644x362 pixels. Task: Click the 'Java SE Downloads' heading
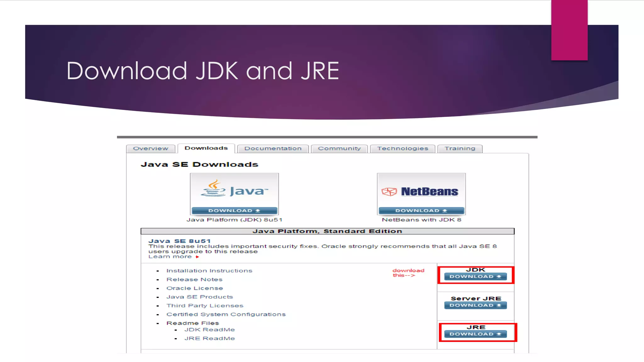(x=199, y=164)
